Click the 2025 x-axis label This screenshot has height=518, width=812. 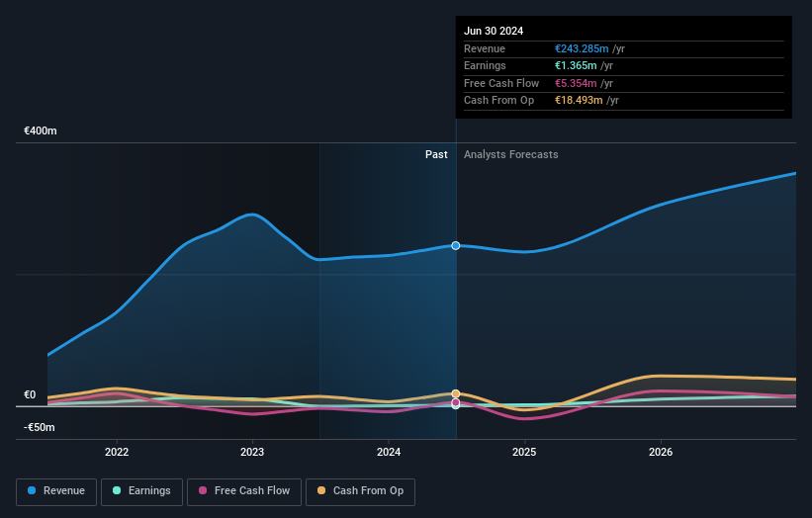tap(524, 452)
